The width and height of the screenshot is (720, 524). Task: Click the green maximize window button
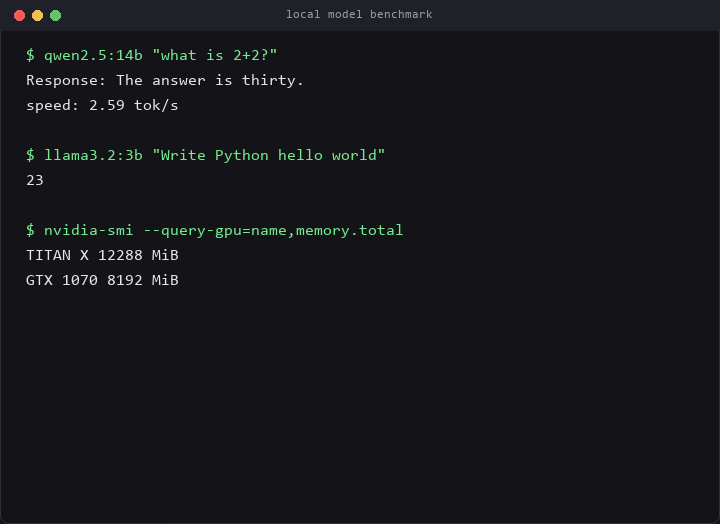click(56, 16)
